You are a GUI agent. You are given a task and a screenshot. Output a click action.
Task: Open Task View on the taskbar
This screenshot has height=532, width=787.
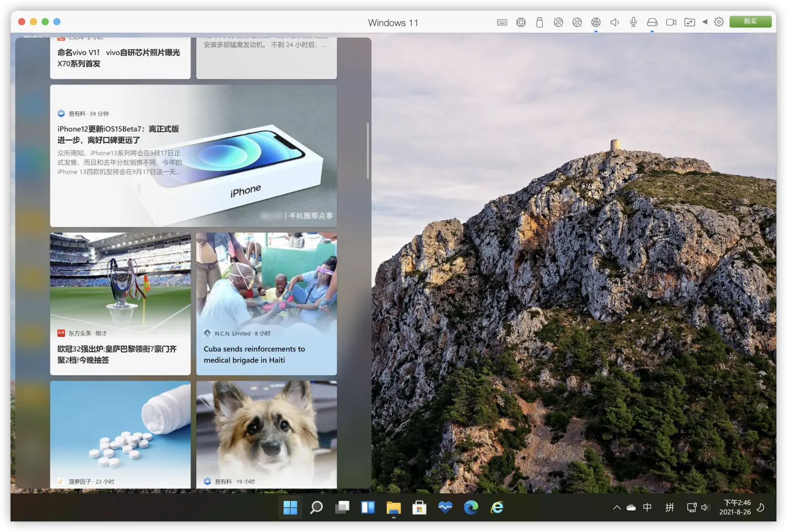[342, 507]
